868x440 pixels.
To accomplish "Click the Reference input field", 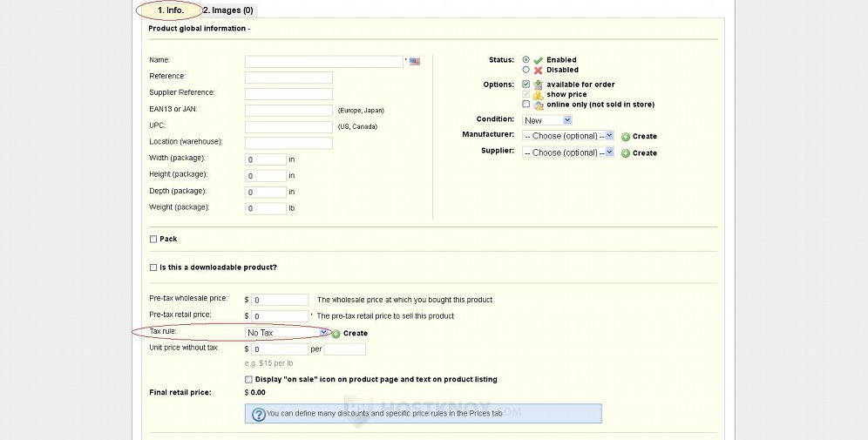I will (x=289, y=78).
